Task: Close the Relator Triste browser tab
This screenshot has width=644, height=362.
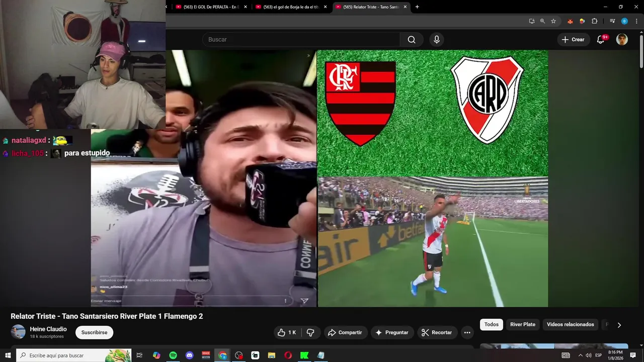Action: tap(405, 7)
